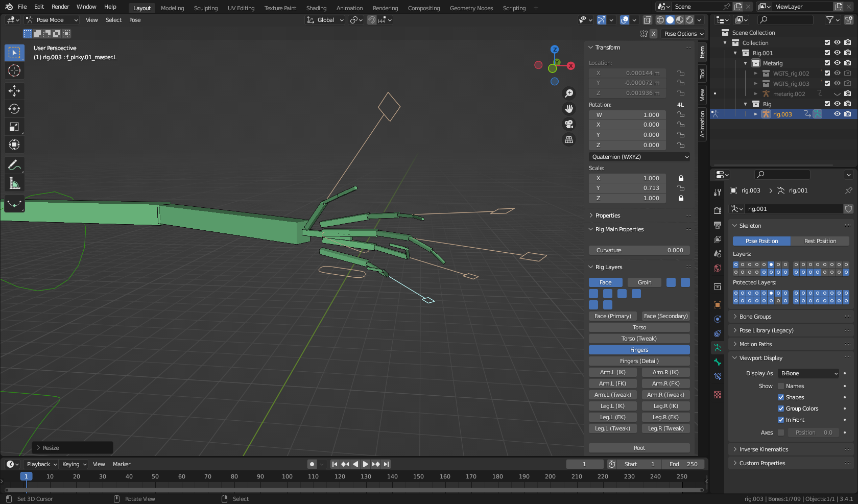This screenshot has height=504, width=858.
Task: Open the Sculpting workspace tab
Action: pyautogui.click(x=206, y=8)
